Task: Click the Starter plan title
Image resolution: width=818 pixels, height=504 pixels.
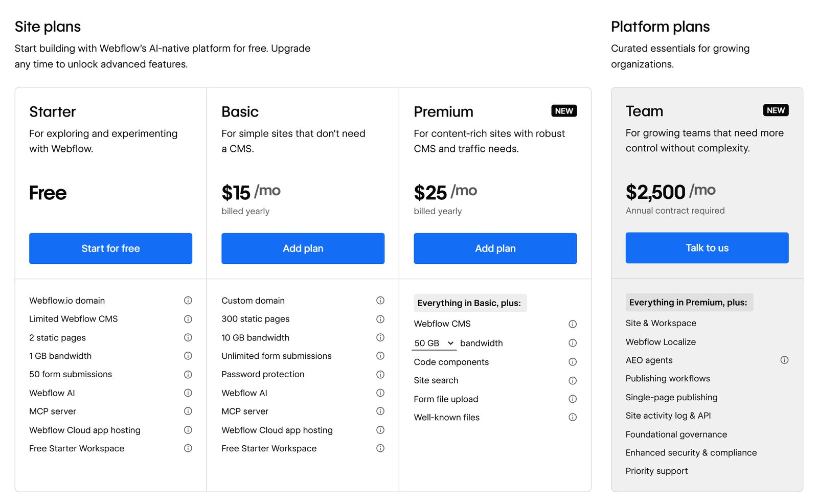Action: coord(52,111)
